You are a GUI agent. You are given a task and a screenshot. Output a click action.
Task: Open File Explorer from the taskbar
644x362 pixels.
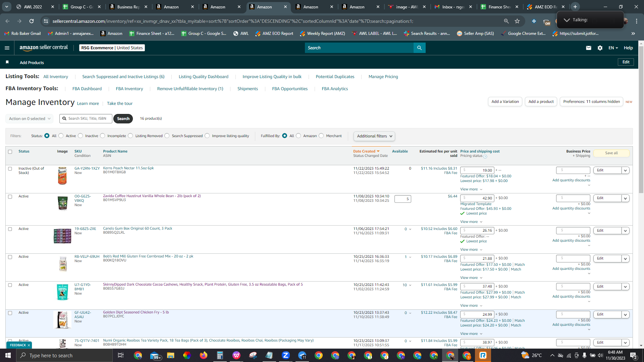click(x=171, y=355)
